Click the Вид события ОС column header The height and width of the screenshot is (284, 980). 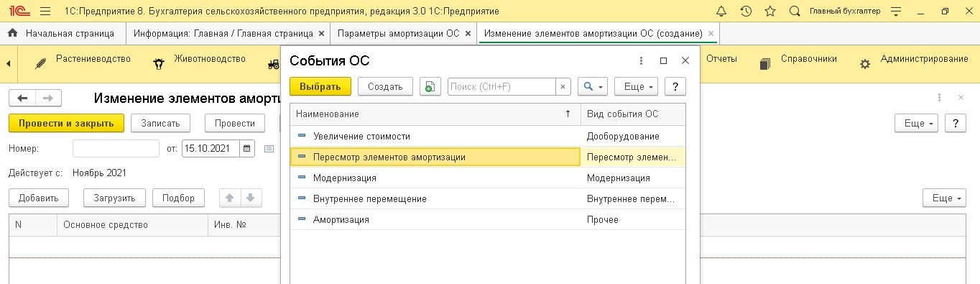point(633,114)
